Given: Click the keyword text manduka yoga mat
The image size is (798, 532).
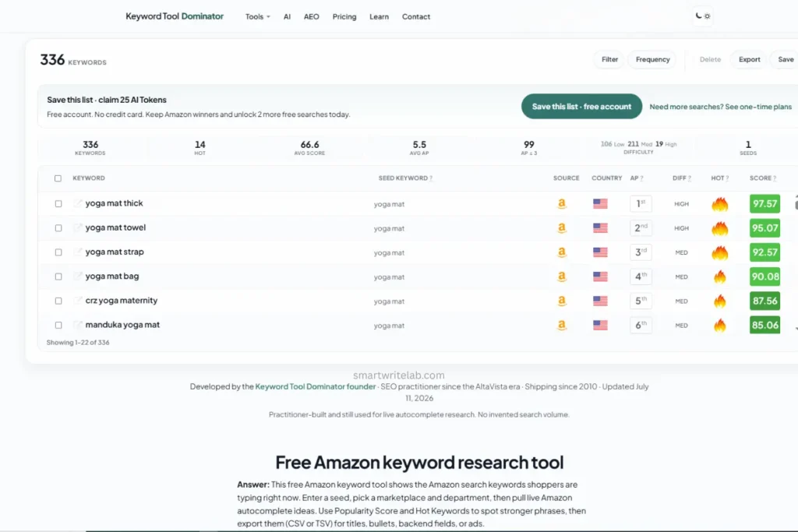Looking at the screenshot, I should tap(122, 325).
